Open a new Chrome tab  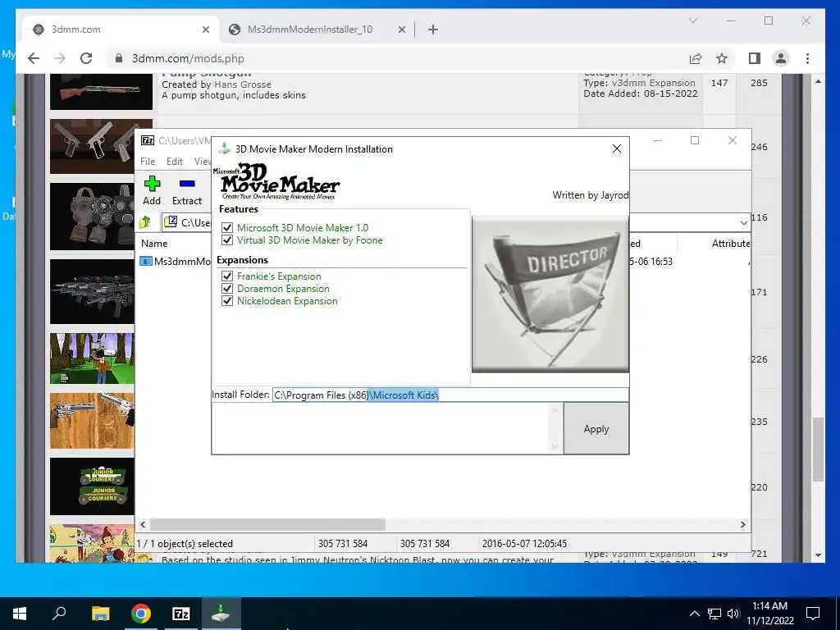coord(433,30)
